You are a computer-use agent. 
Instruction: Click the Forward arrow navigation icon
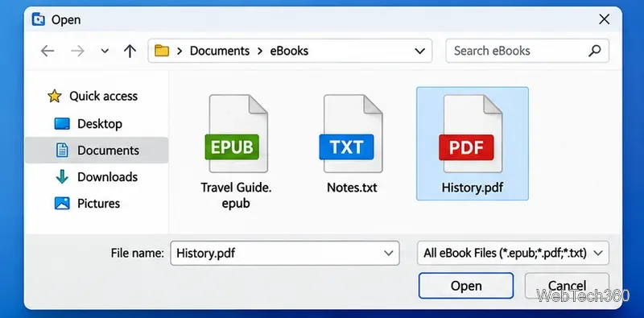tap(77, 51)
